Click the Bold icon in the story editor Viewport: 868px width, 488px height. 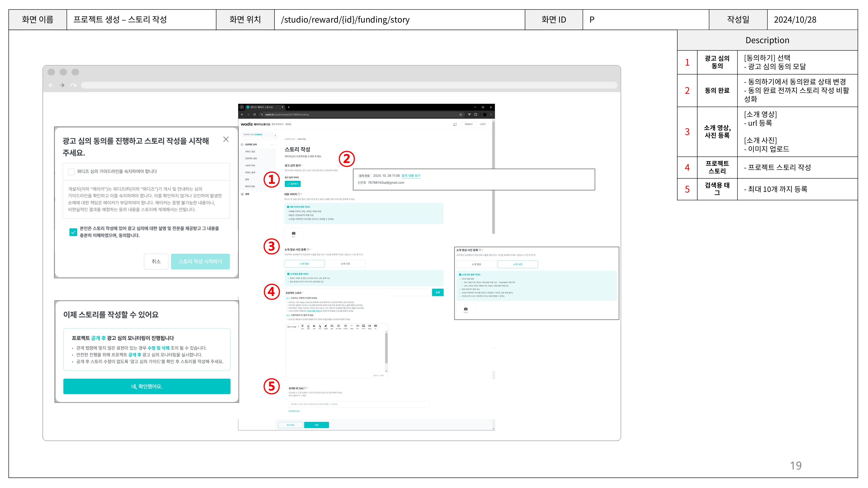click(302, 326)
